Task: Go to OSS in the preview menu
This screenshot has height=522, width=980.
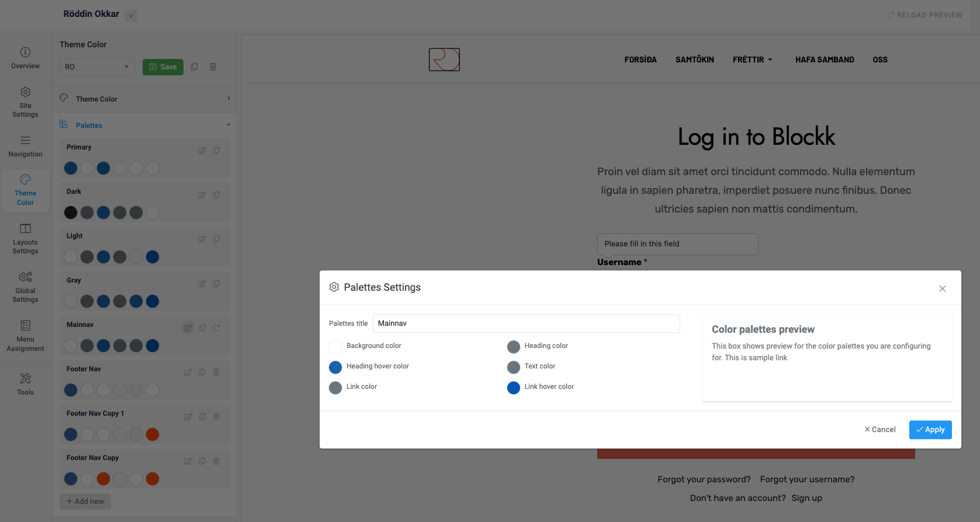Action: (880, 60)
